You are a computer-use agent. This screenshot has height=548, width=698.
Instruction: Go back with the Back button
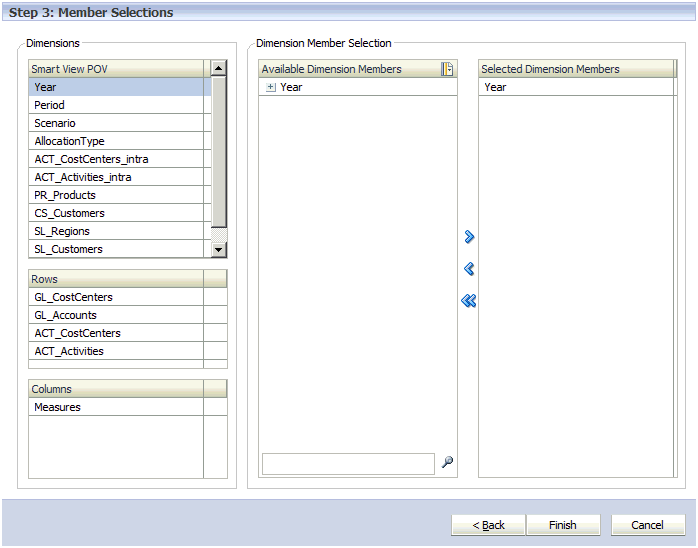pyautogui.click(x=488, y=525)
